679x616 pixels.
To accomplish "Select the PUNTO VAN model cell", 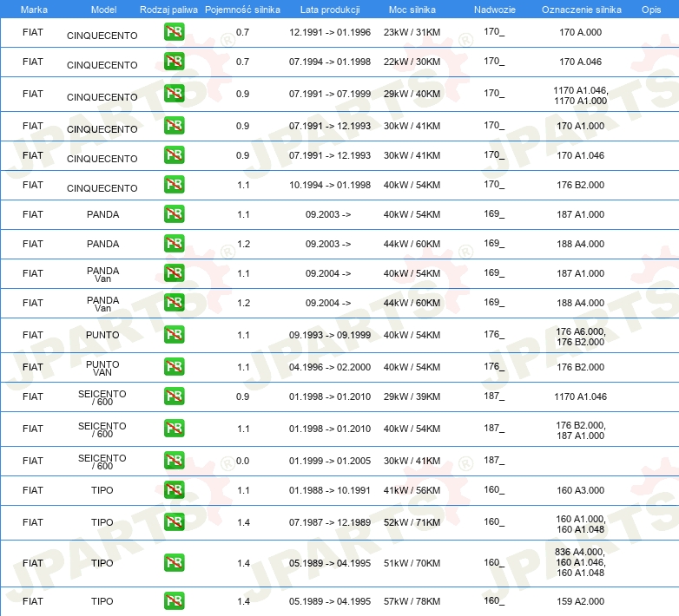I will tap(102, 368).
